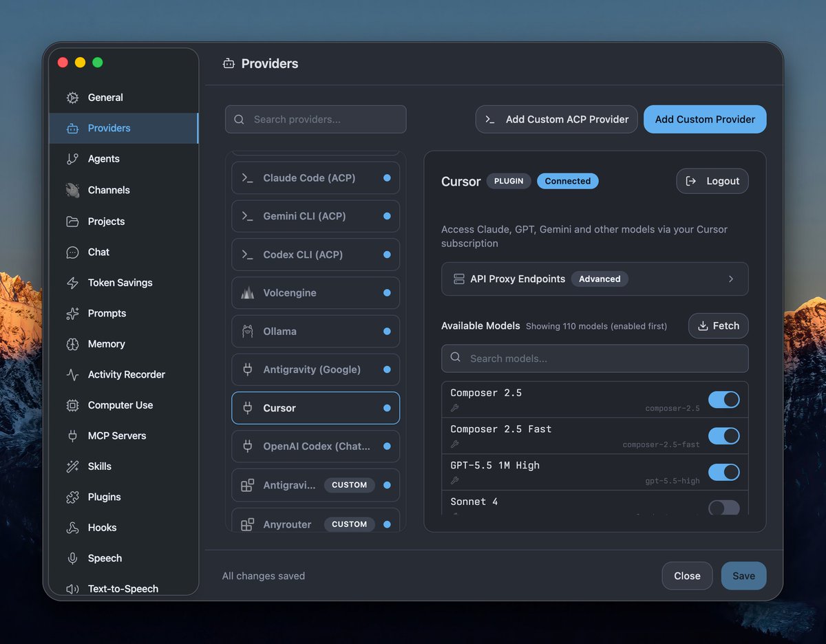826x644 pixels.
Task: Click the Agents branch icon
Action: tap(72, 159)
